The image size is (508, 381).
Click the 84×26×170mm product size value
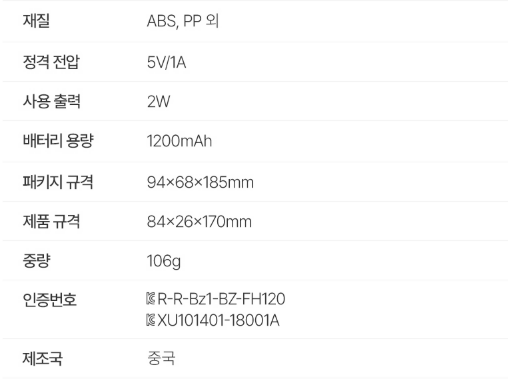[x=199, y=221]
